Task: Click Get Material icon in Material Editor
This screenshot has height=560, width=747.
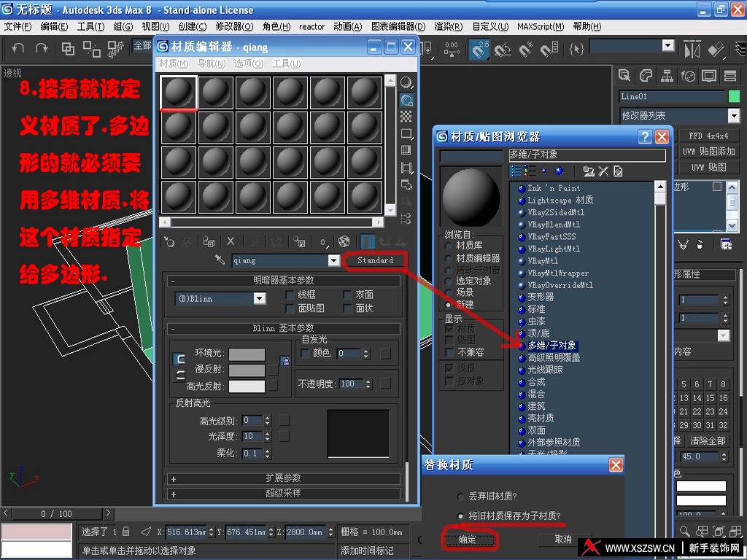Action: pyautogui.click(x=169, y=242)
